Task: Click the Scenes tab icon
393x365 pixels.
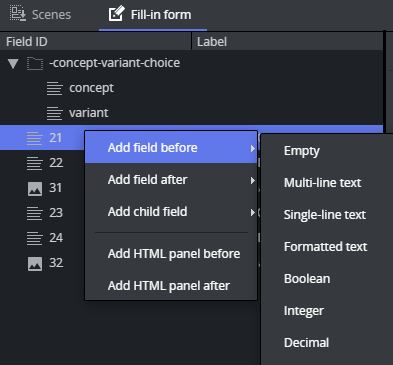Action: coord(18,14)
